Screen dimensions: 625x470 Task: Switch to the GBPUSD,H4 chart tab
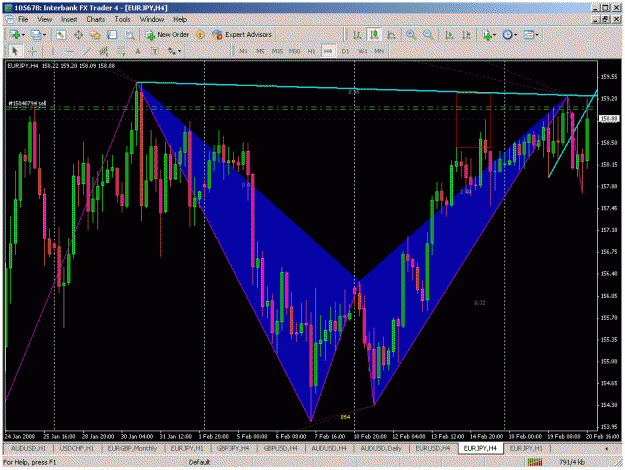[280, 448]
